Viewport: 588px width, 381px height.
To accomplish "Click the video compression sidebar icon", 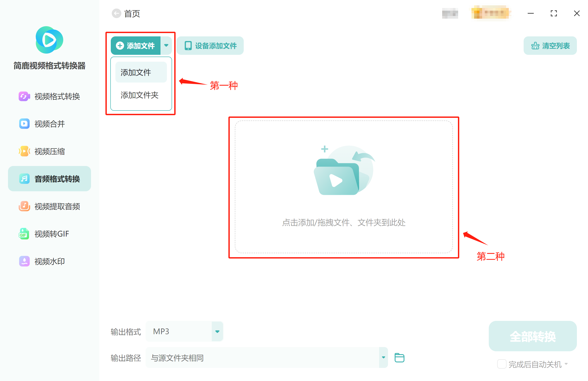I will pyautogui.click(x=24, y=151).
